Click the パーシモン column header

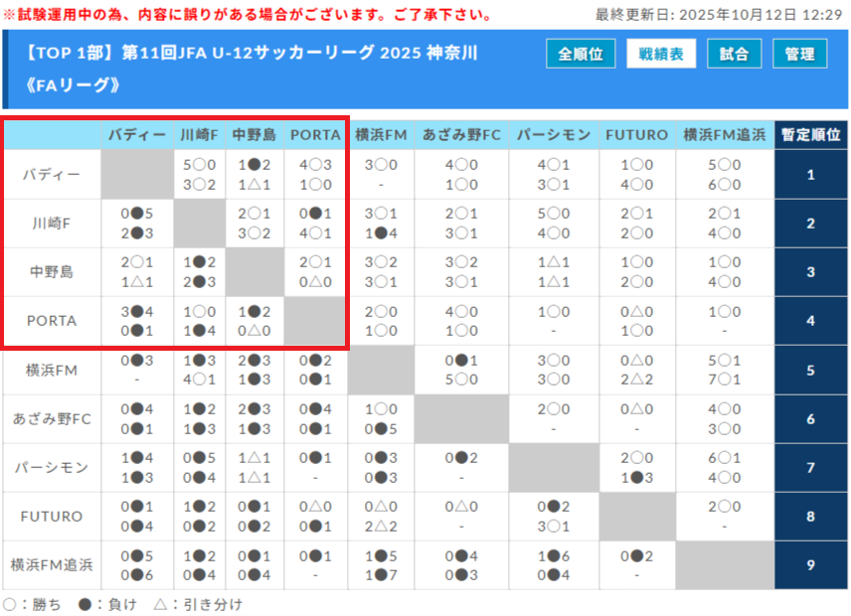(553, 135)
